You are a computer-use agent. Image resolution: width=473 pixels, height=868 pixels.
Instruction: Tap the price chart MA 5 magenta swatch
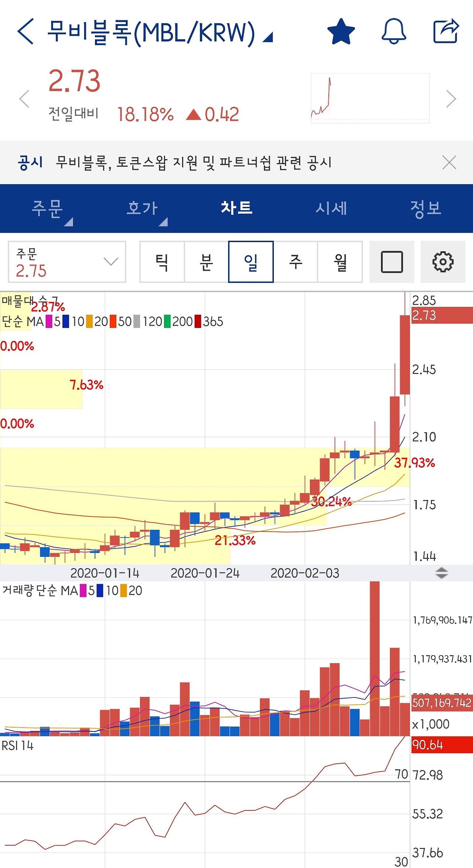pyautogui.click(x=49, y=321)
